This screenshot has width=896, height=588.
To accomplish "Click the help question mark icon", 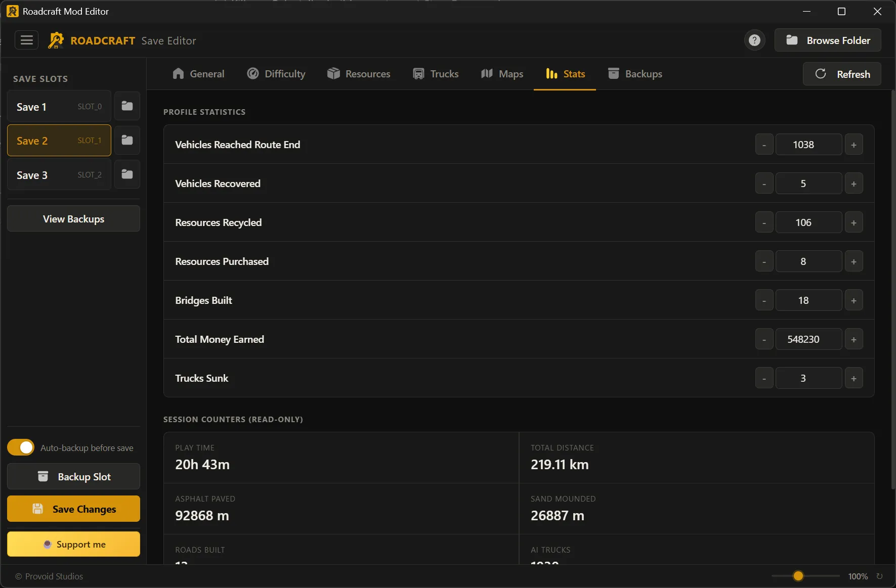I will click(x=754, y=40).
